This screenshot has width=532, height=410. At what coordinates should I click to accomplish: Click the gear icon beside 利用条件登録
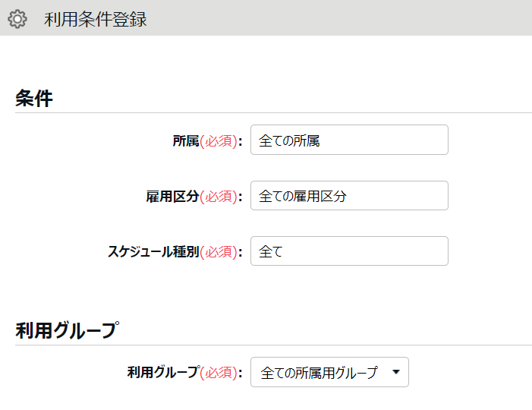click(17, 19)
